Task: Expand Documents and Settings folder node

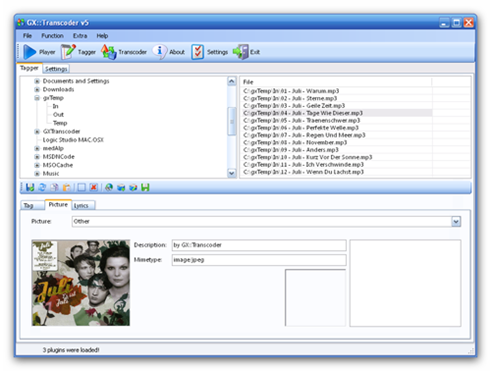Action: point(37,81)
